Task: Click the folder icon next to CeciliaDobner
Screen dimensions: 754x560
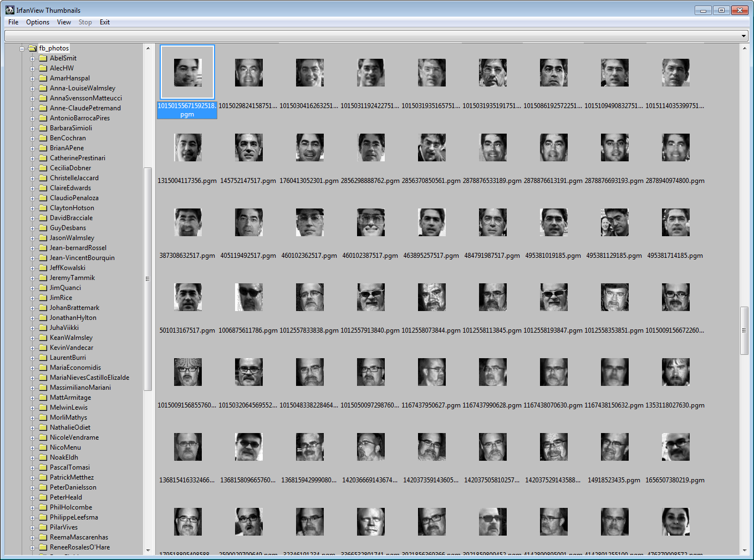Action: (43, 168)
